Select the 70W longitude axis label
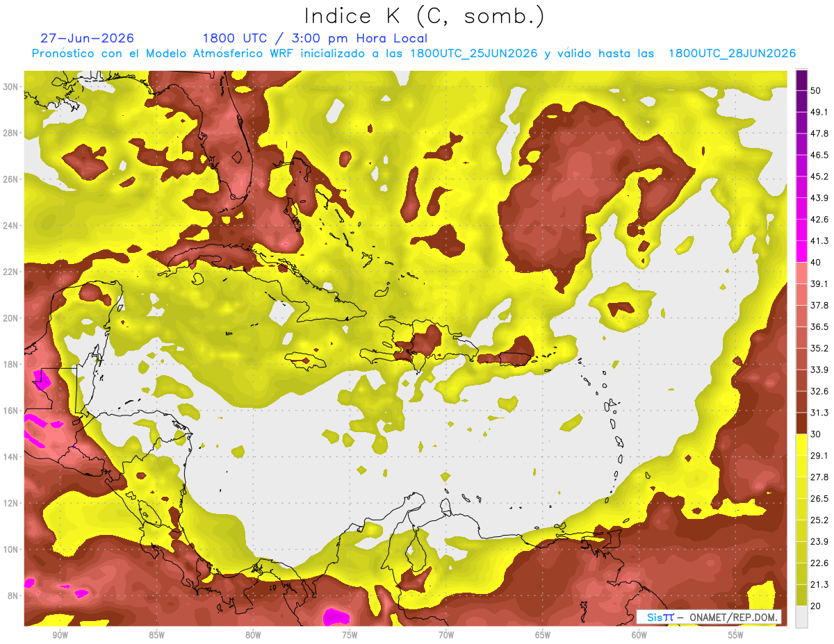This screenshot has width=834, height=644. pyautogui.click(x=446, y=636)
